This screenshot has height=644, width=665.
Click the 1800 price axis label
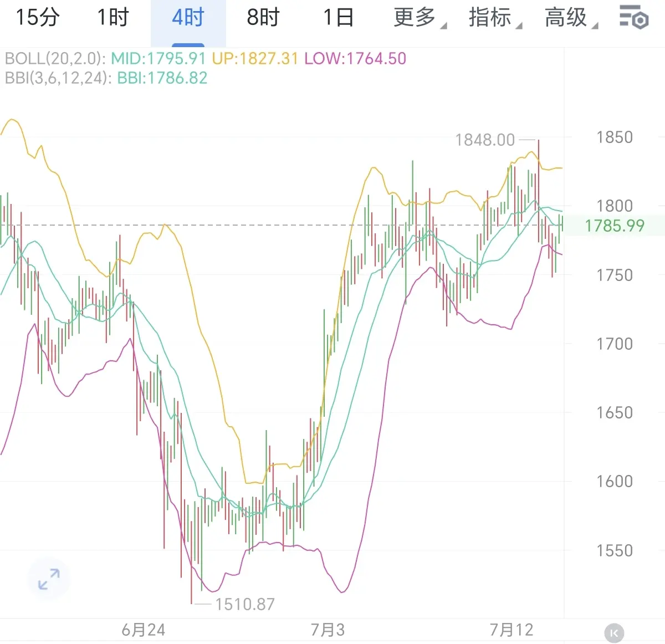pos(615,206)
